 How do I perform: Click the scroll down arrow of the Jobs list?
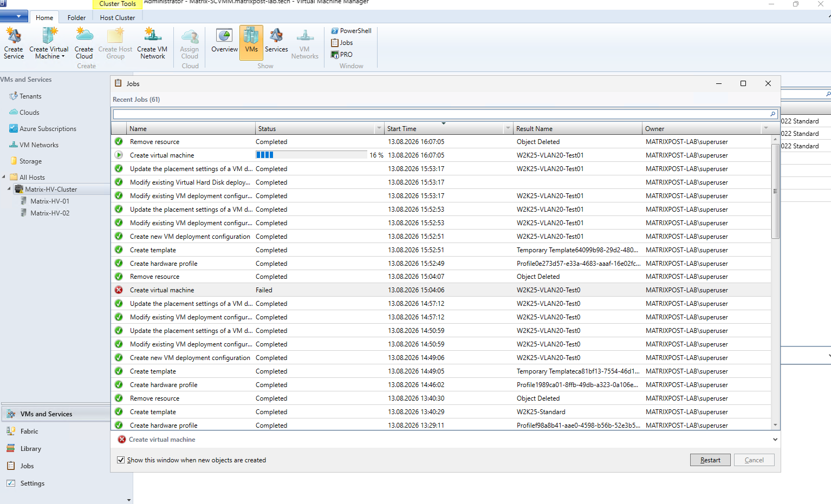tap(775, 426)
